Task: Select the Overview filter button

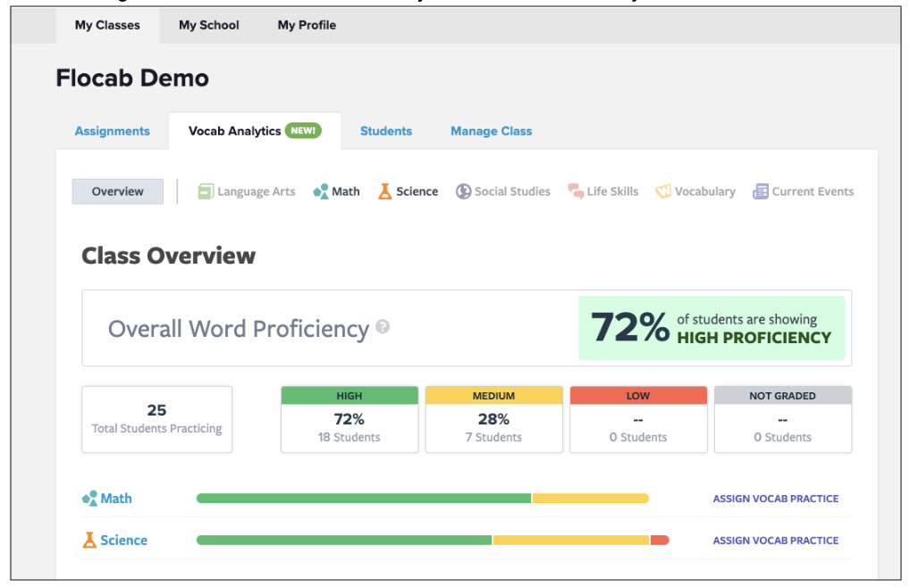Action: [118, 191]
